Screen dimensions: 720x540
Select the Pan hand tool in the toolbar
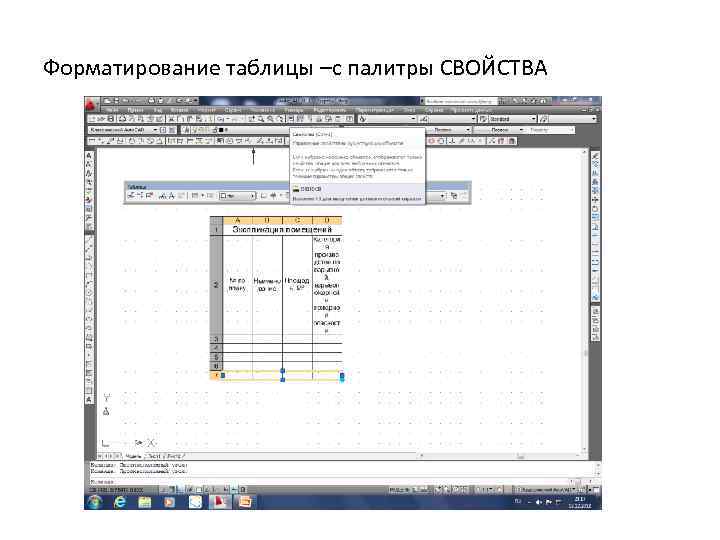pyautogui.click(x=252, y=119)
